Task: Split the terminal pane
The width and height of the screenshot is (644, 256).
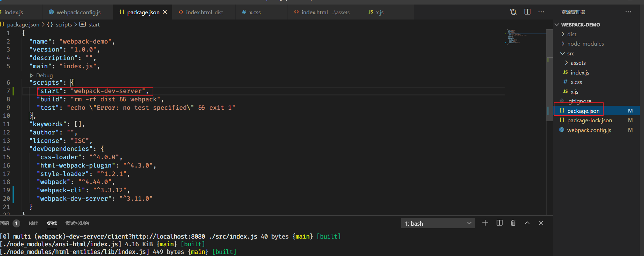Action: pyautogui.click(x=499, y=223)
